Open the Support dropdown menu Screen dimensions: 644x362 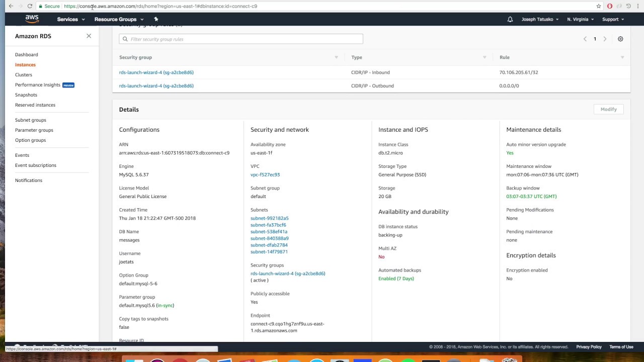pos(613,19)
